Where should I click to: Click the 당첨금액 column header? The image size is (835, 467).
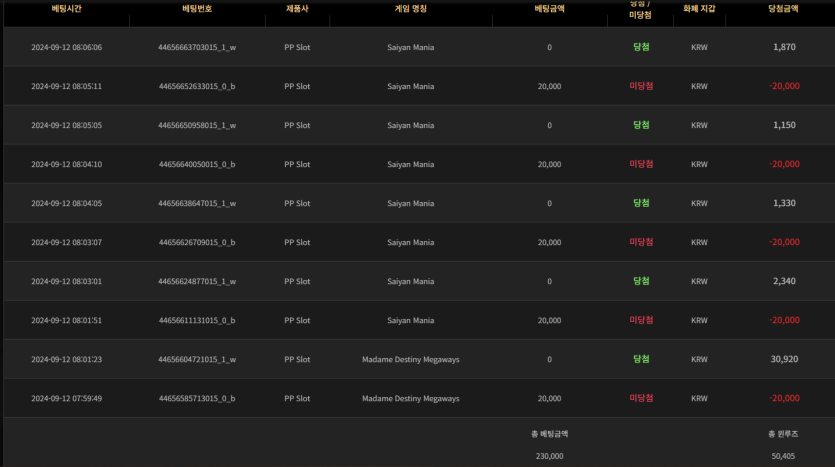tap(784, 8)
